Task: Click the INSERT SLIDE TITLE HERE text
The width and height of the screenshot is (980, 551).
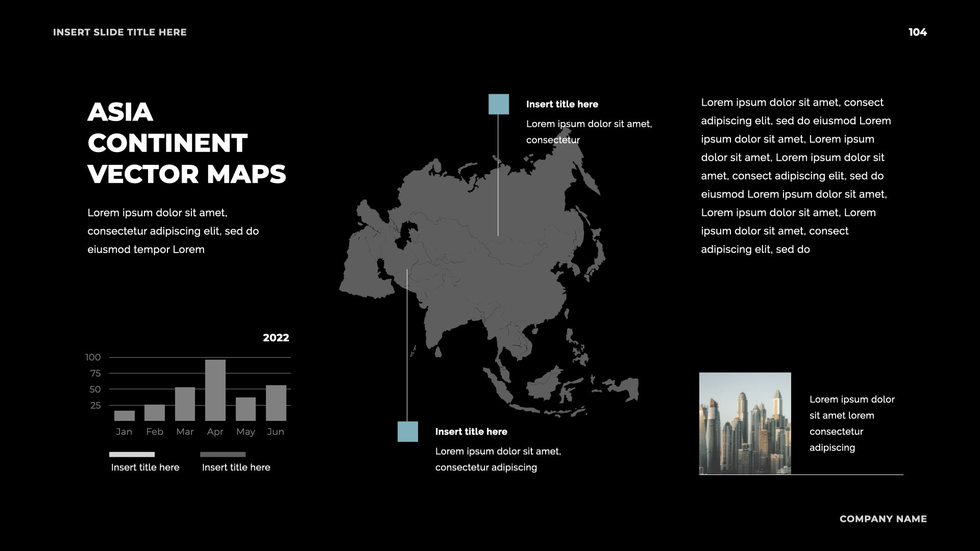Action: (x=120, y=32)
